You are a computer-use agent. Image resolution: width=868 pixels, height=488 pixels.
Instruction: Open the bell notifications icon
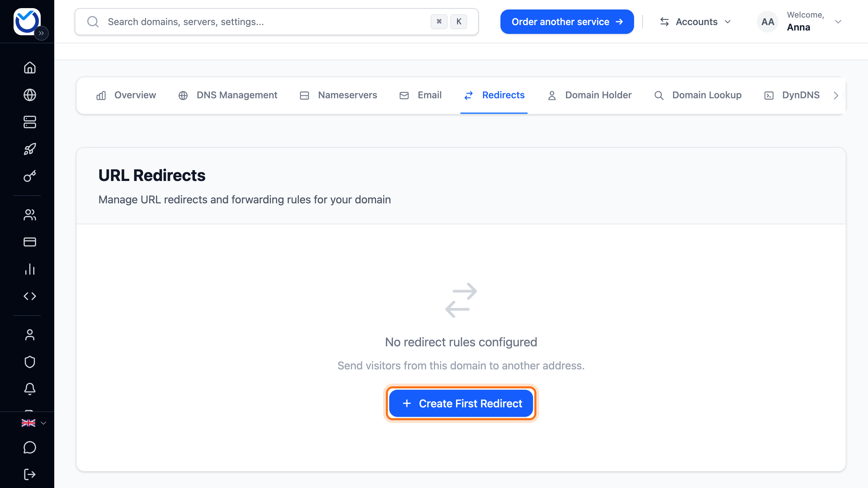pyautogui.click(x=30, y=389)
